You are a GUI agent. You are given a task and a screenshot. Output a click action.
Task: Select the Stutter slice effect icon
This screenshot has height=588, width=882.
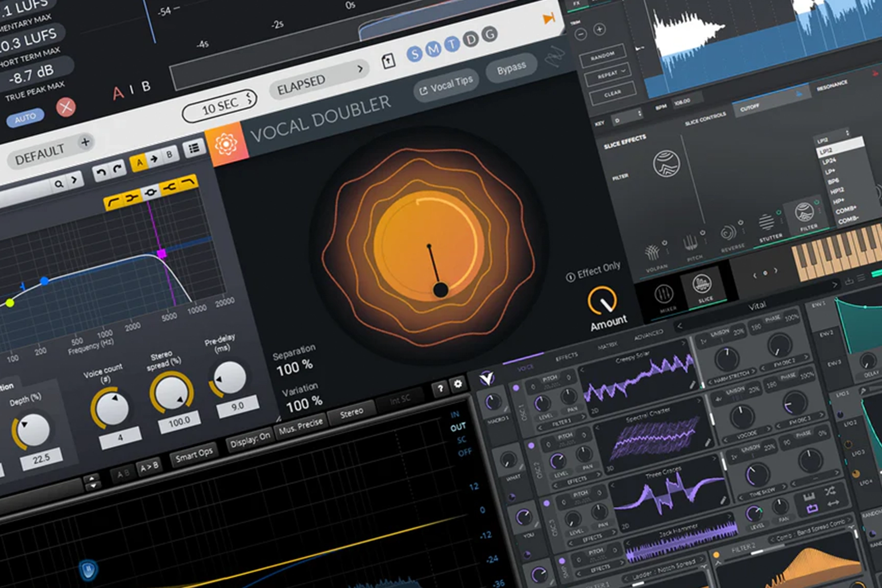[767, 223]
